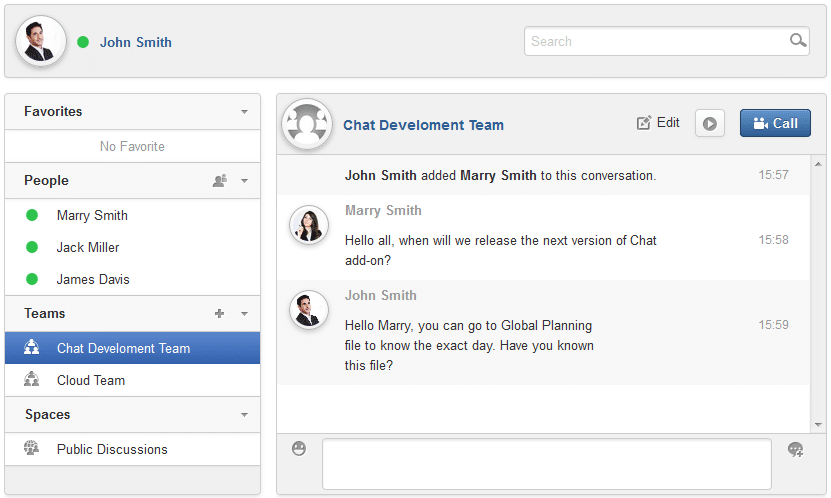The width and height of the screenshot is (831, 498).
Task: Open chat with Jack Miller
Action: [132, 247]
